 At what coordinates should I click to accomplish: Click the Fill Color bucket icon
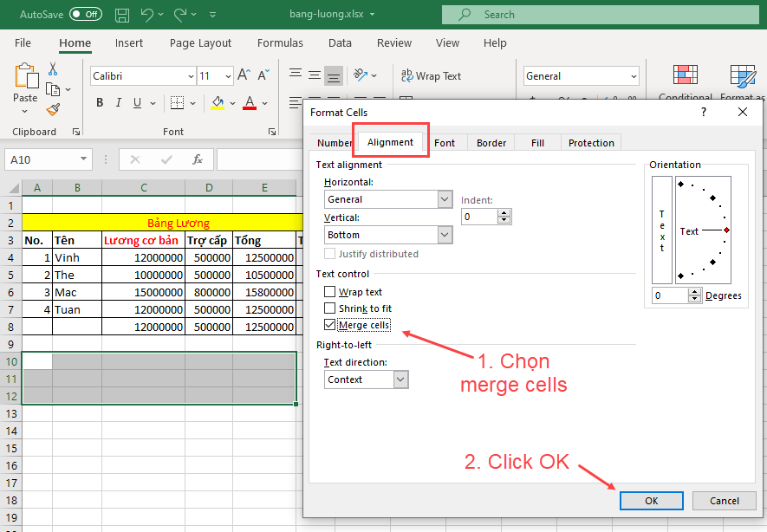(x=218, y=103)
